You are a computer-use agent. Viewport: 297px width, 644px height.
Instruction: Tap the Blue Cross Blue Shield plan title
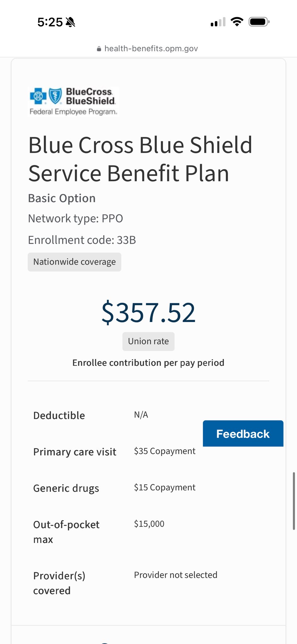(140, 159)
